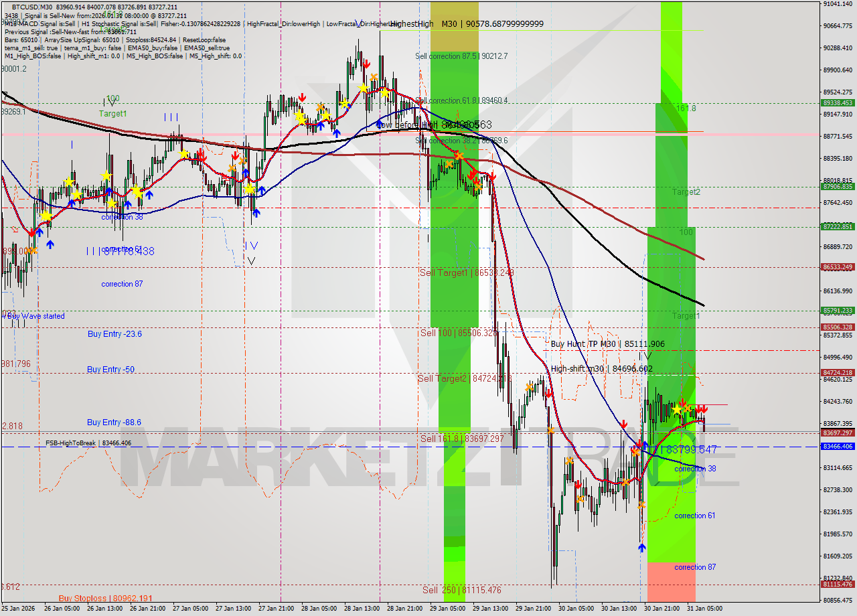Viewport: 857px width, 616px height.
Task: Click the HighestHigh M30 90578.68 label
Action: 466,24
